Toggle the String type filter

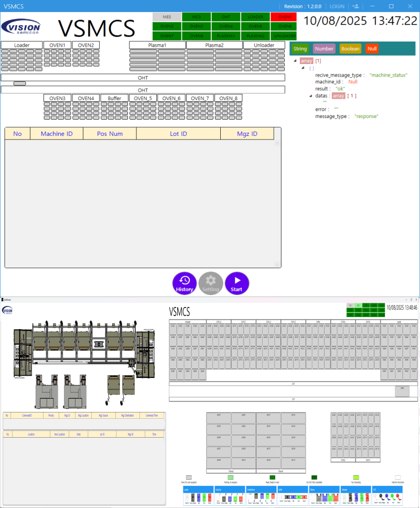click(300, 49)
